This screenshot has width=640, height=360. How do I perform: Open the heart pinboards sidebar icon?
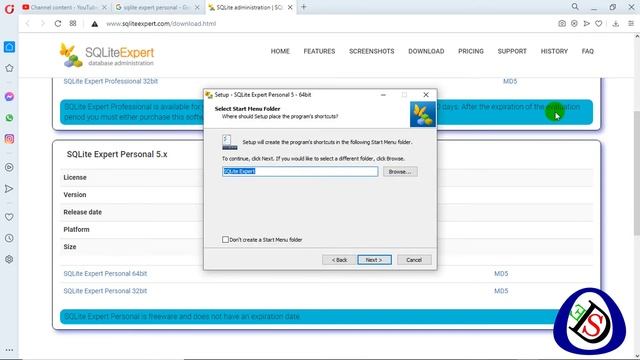tap(9, 217)
